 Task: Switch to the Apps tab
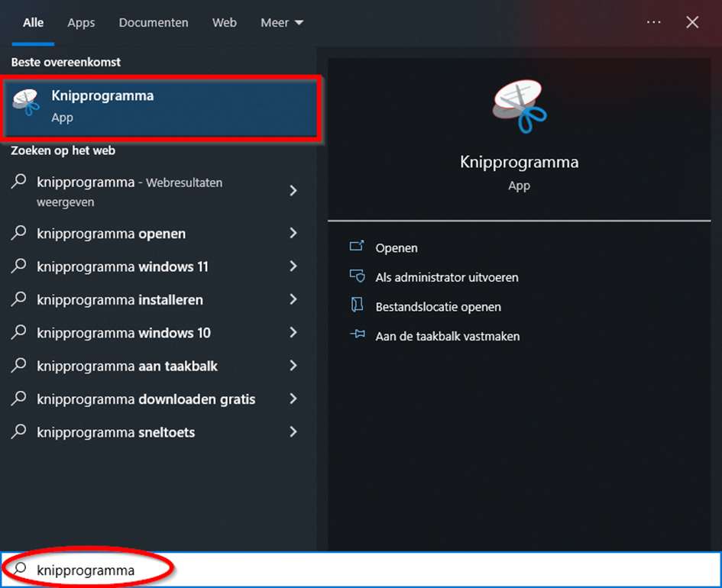coord(81,23)
